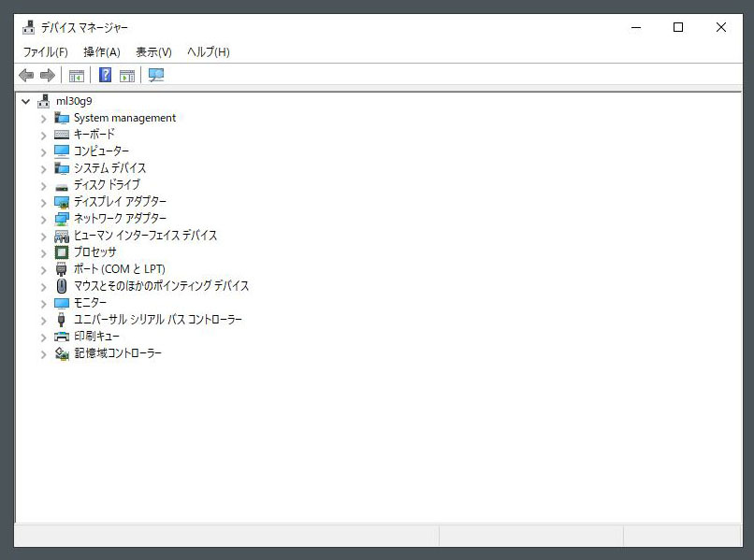Scan for hardware changes monitor icon
Viewport: 754px width, 560px height.
[x=156, y=75]
